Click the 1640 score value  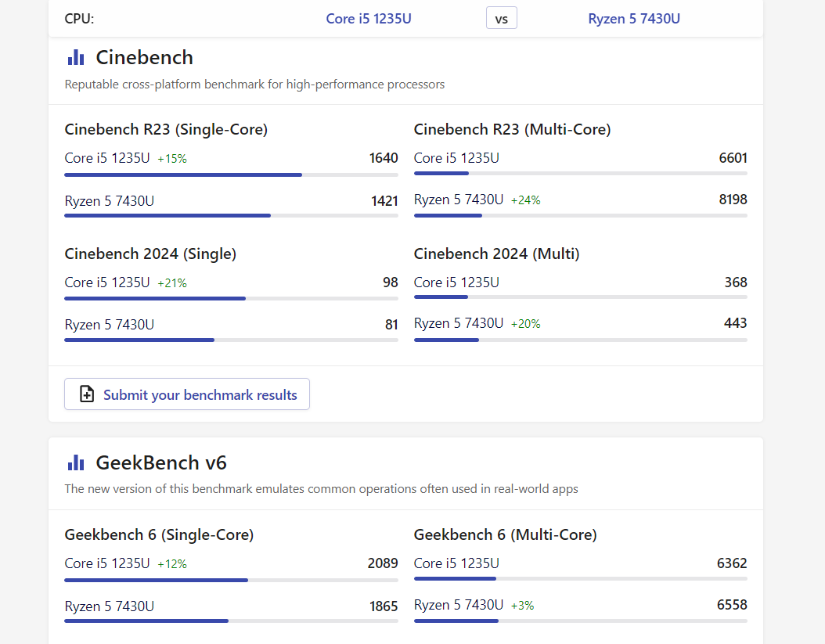coord(384,158)
